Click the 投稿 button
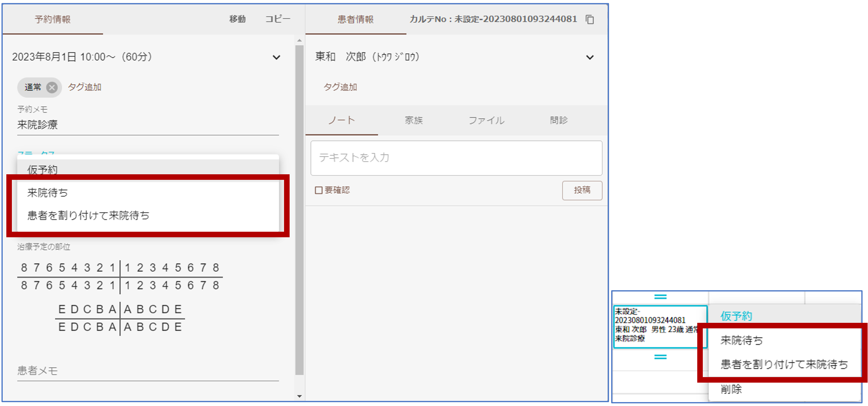The width and height of the screenshot is (868, 406). coord(582,191)
